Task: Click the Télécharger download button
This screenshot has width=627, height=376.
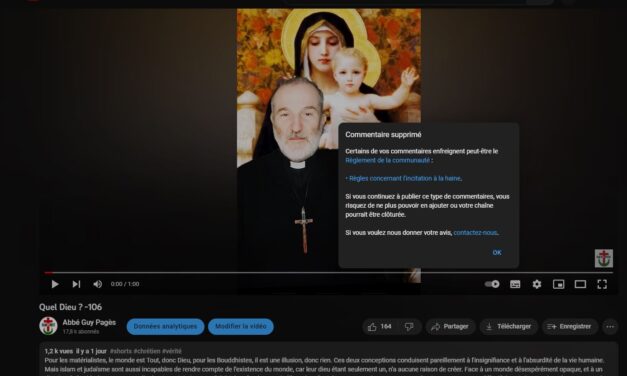Action: point(508,327)
